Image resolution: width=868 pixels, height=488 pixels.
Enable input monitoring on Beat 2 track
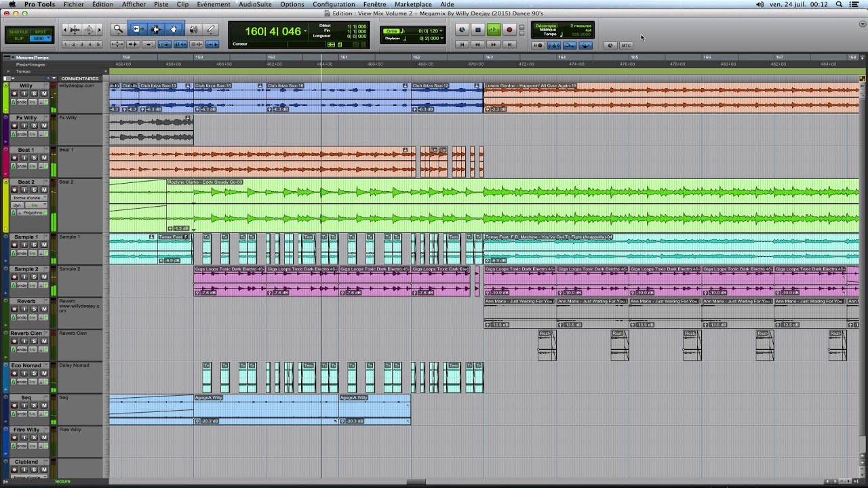point(24,190)
